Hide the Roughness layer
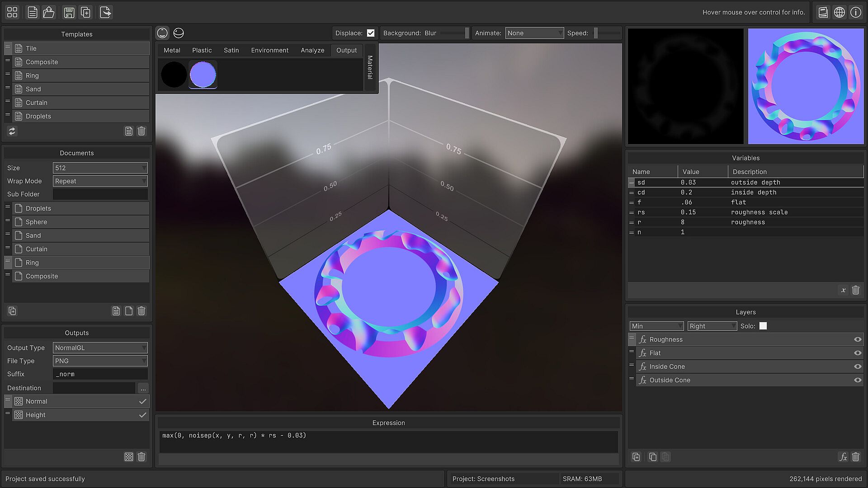The width and height of the screenshot is (868, 488). point(857,339)
